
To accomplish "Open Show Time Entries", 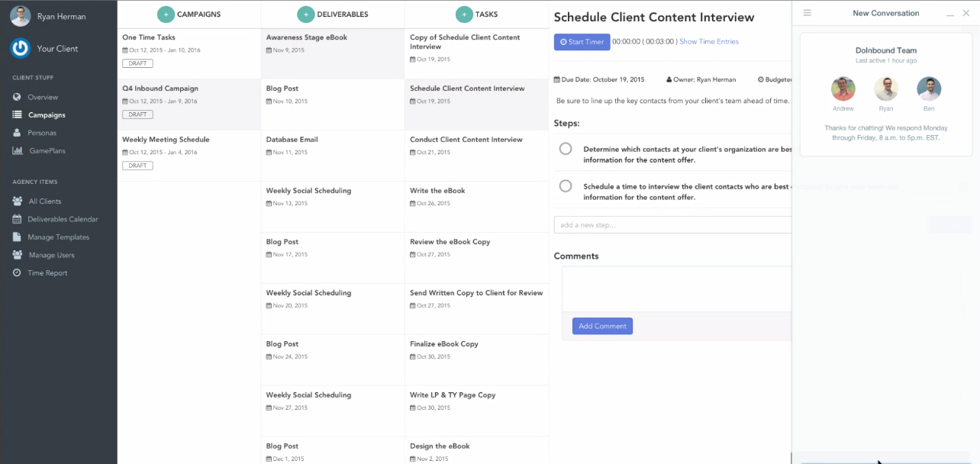I will 709,42.
